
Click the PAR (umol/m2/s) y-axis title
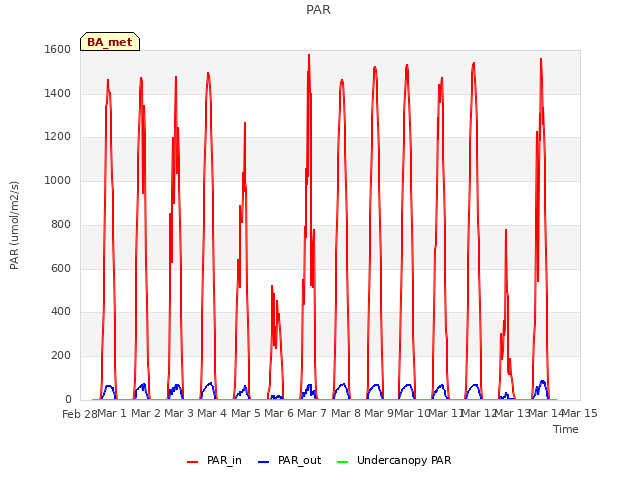pyautogui.click(x=14, y=225)
